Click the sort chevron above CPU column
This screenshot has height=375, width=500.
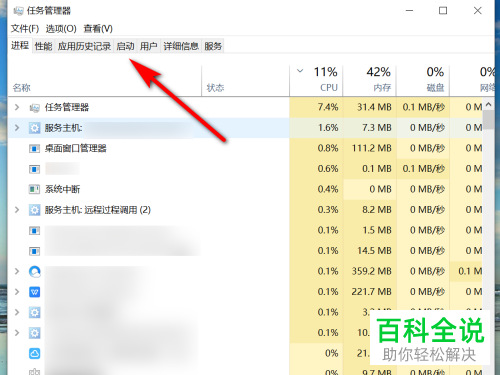click(x=300, y=71)
